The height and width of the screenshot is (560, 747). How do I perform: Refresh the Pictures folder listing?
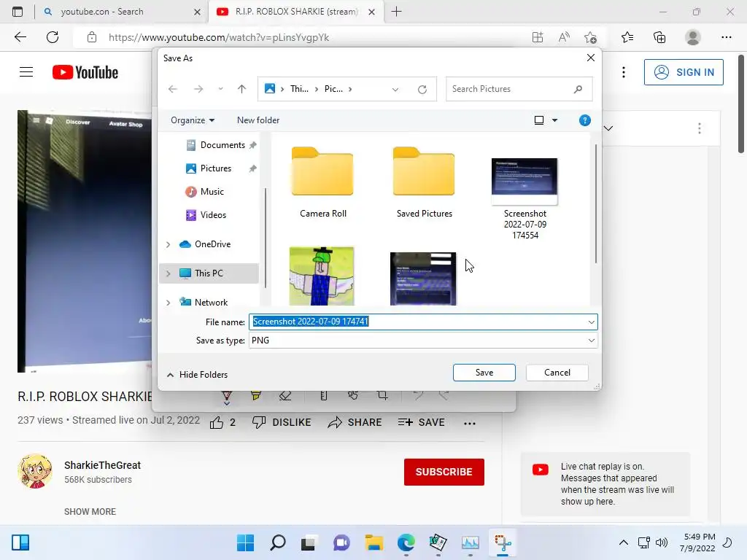(422, 90)
